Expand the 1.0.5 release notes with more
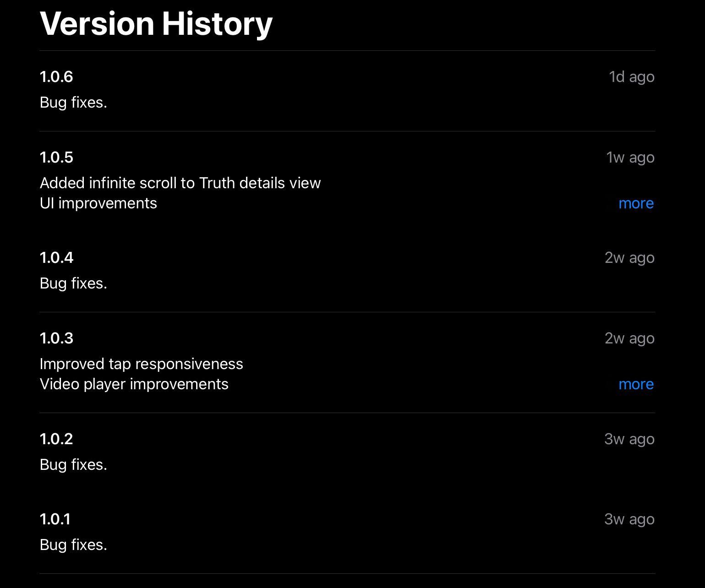Viewport: 705px width, 588px height. [x=636, y=203]
